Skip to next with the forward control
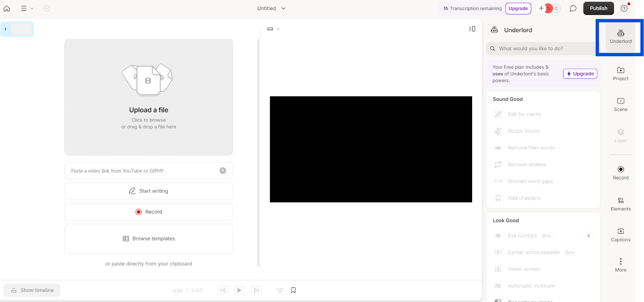 pyautogui.click(x=256, y=290)
